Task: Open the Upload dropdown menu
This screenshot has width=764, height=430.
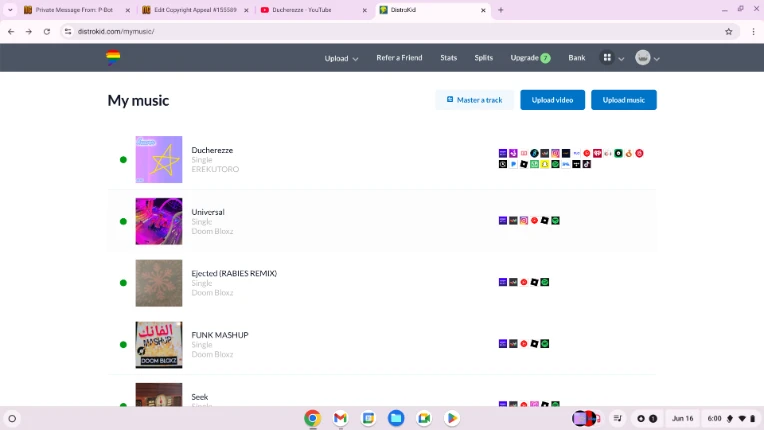Action: pyautogui.click(x=341, y=58)
